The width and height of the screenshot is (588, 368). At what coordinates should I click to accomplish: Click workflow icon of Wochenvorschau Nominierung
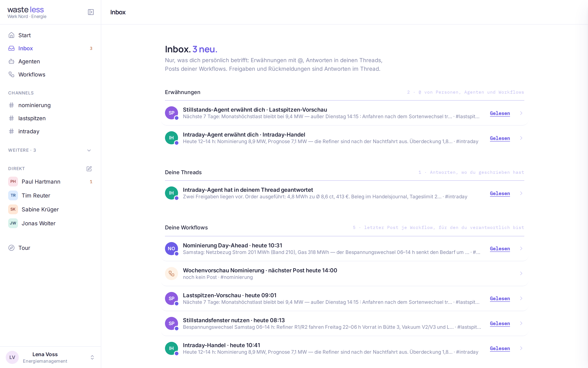pos(171,274)
